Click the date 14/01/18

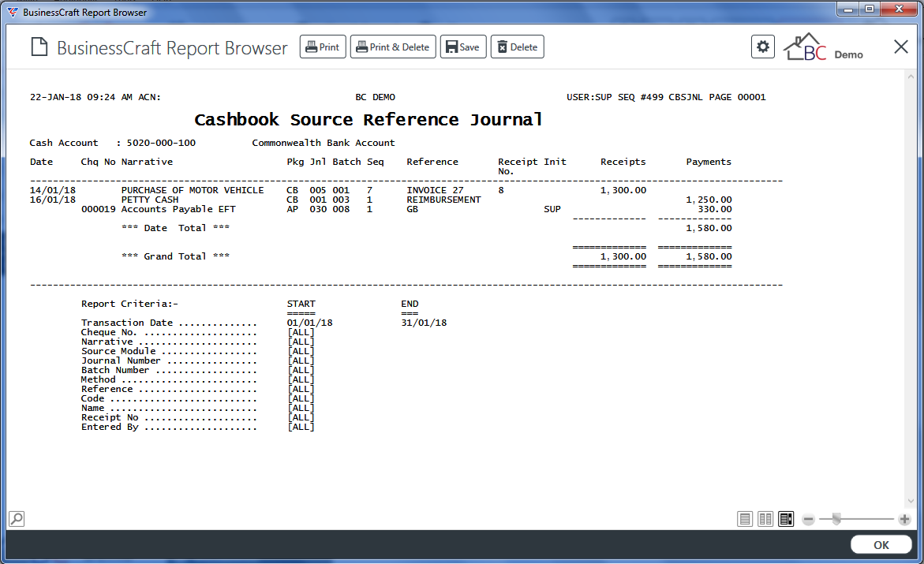[53, 190]
